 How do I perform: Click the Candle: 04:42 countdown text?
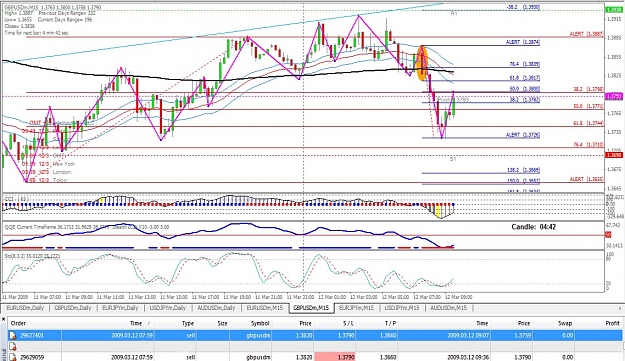click(534, 227)
